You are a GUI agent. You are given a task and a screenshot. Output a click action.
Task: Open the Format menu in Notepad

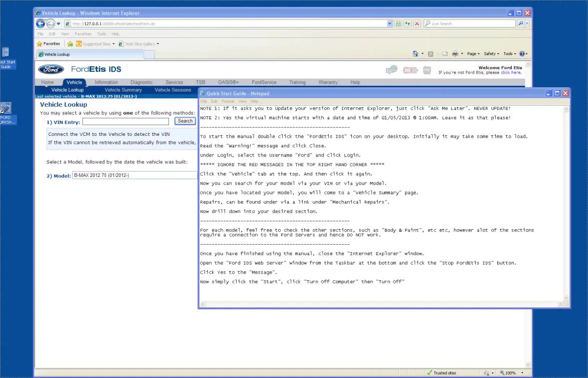228,101
